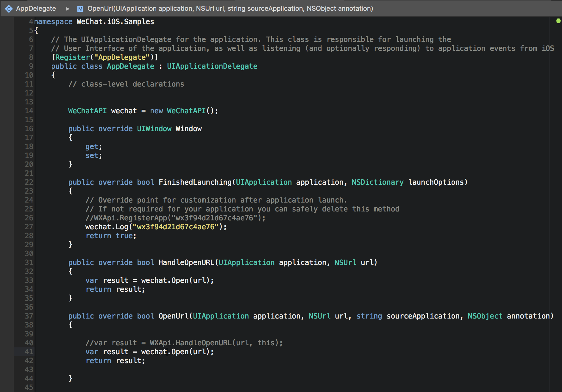562x392 pixels.
Task: Click HandleOpenURL method name
Action: [x=186, y=263]
